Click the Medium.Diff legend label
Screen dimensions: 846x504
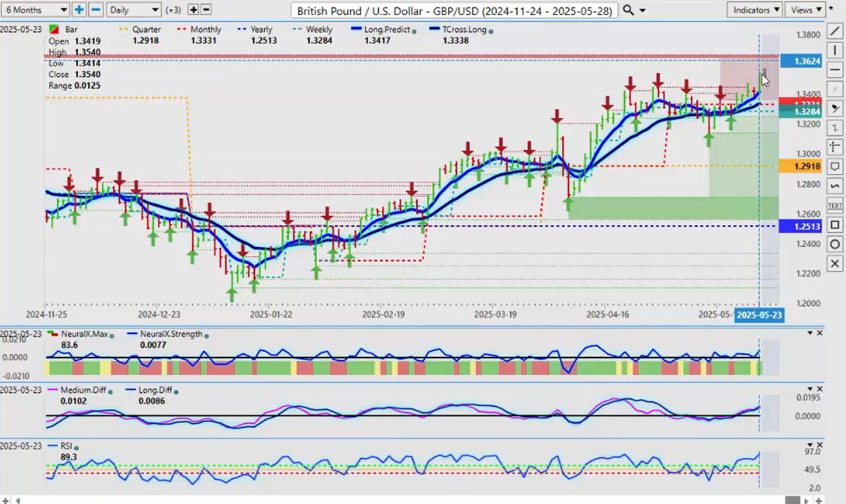[x=84, y=390]
